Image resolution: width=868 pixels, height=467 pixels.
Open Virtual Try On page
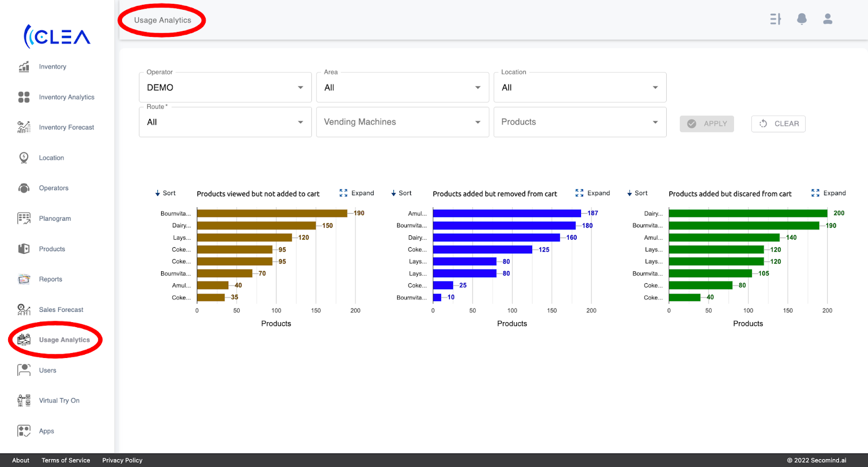(59, 401)
